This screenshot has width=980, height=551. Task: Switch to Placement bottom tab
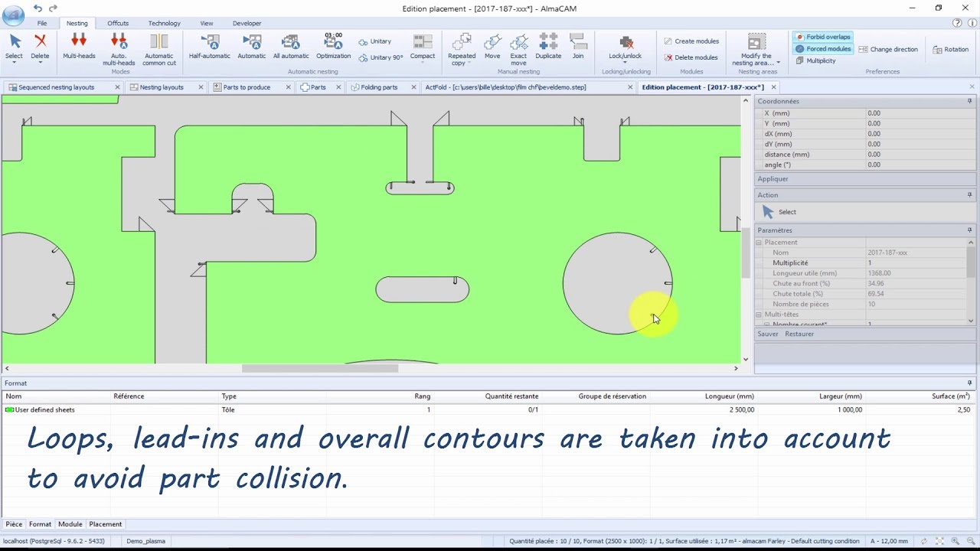coord(106,524)
